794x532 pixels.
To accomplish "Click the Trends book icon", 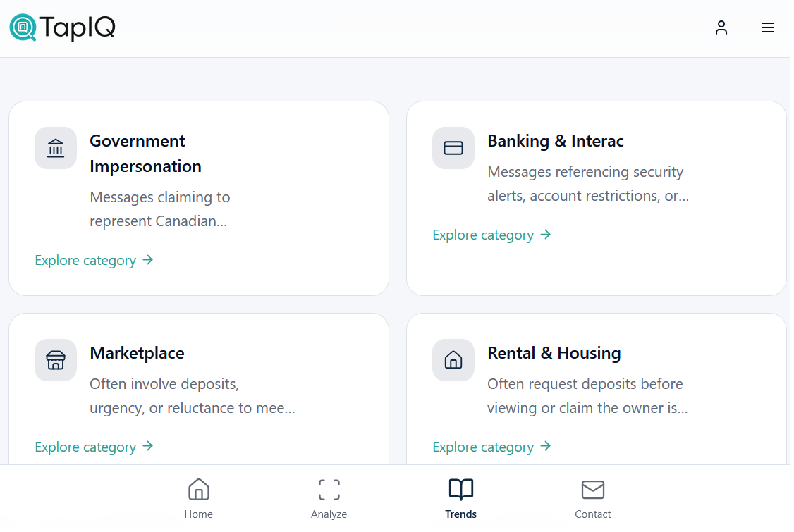I will 461,489.
